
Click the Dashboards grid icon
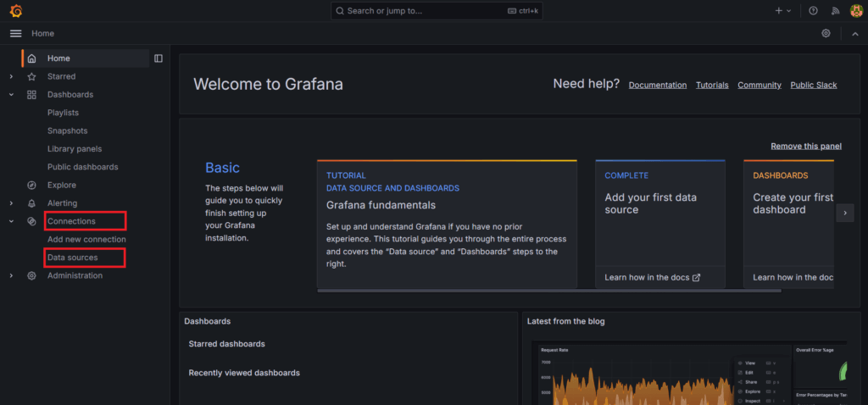click(x=31, y=95)
